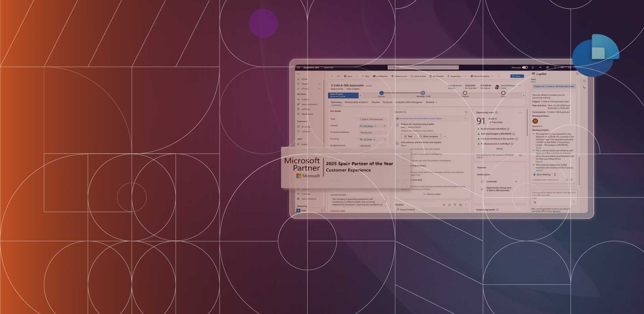Viewport: 644px width, 314px height.
Task: Open the LinkedIn Sales Navigator tab
Action: (409, 102)
